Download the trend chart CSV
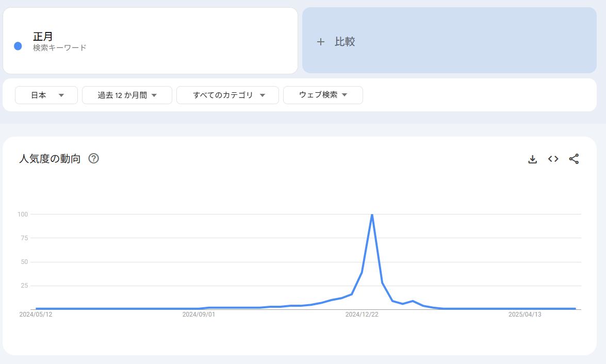 tap(533, 159)
